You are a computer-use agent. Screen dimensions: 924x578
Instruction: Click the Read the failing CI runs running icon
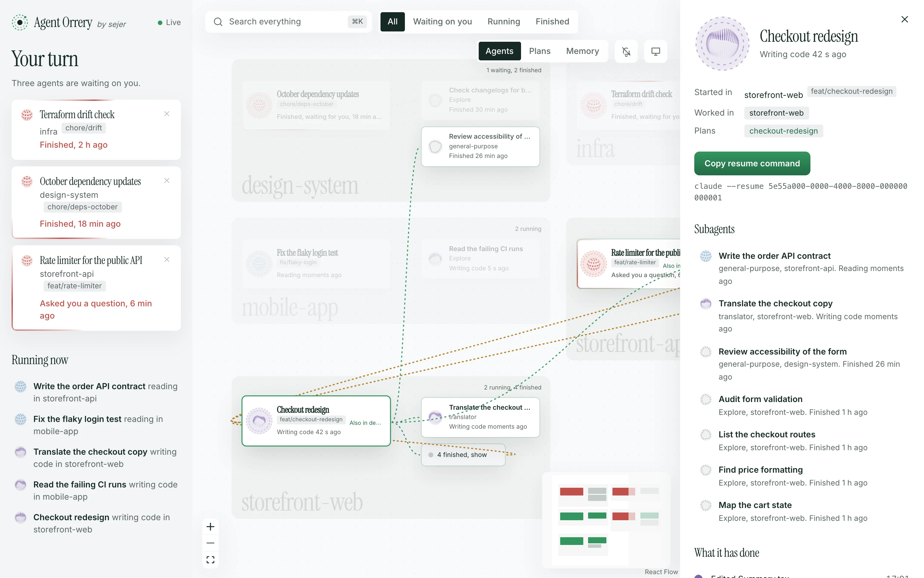click(21, 485)
